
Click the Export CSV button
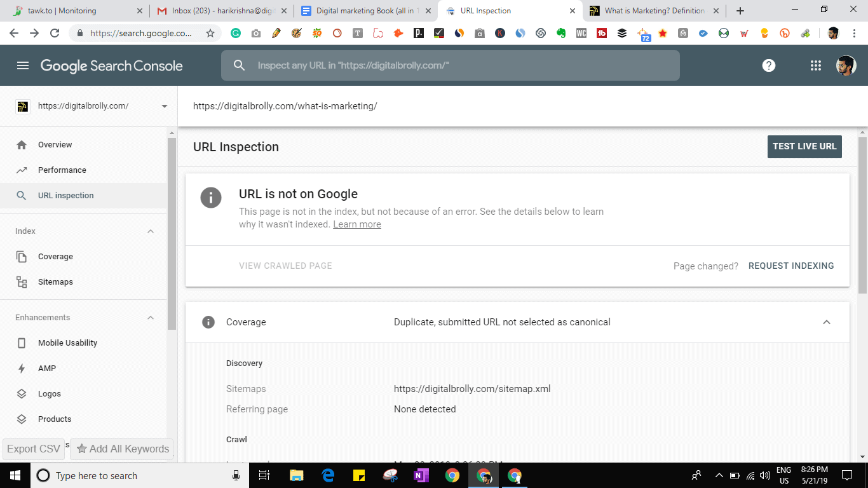[34, 449]
